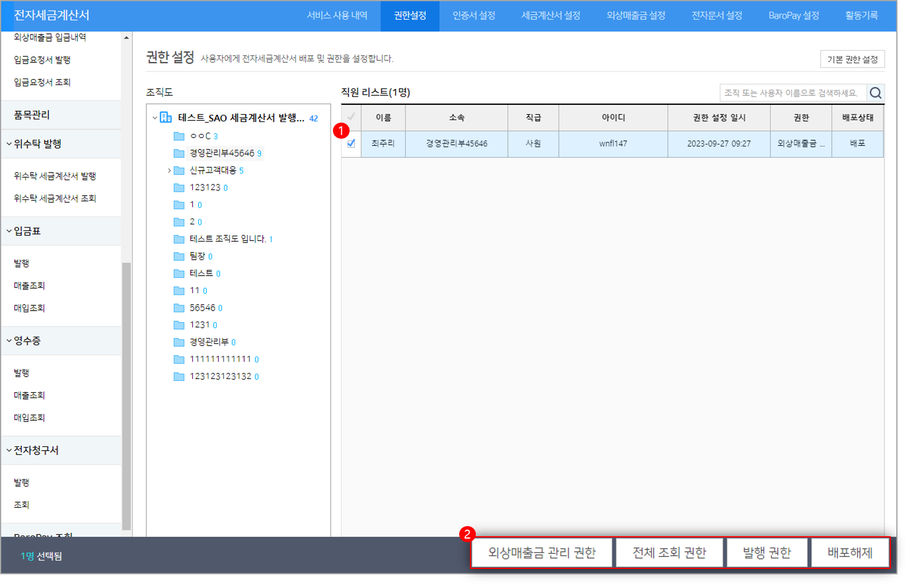
Task: Click the sidebar vertical scrollbar thumb
Action: coord(126,396)
